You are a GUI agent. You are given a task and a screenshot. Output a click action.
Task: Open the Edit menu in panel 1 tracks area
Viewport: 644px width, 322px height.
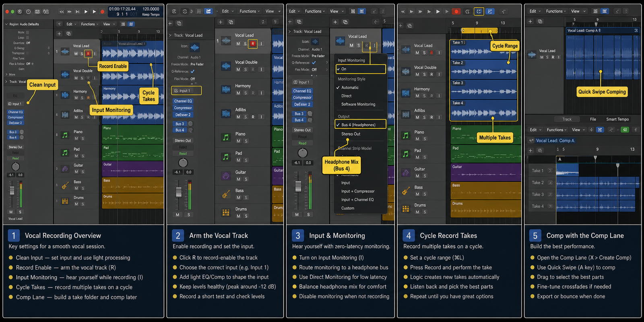pyautogui.click(x=71, y=24)
